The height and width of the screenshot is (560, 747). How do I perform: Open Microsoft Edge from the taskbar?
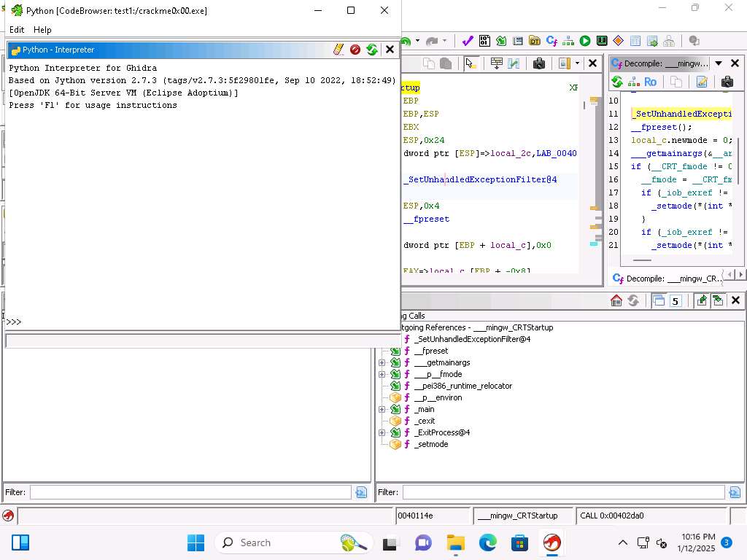[487, 542]
